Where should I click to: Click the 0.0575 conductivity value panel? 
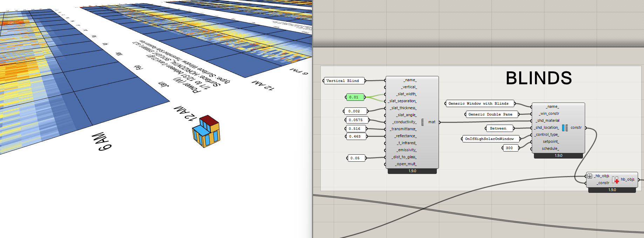click(x=355, y=120)
